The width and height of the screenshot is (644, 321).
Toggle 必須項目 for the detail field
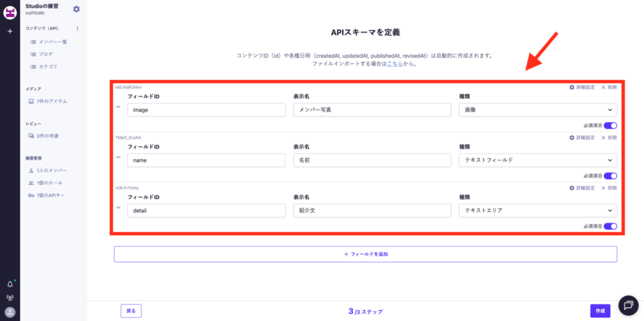[610, 226]
